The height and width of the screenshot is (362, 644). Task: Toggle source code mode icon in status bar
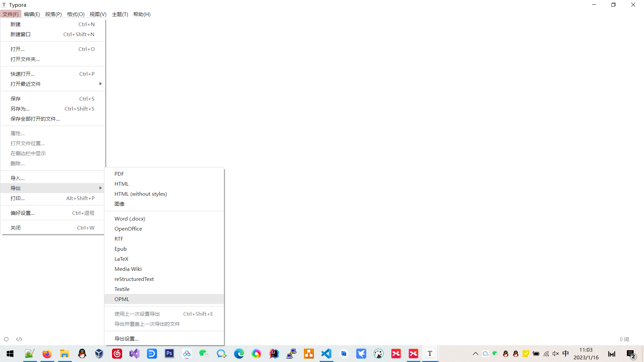19,339
